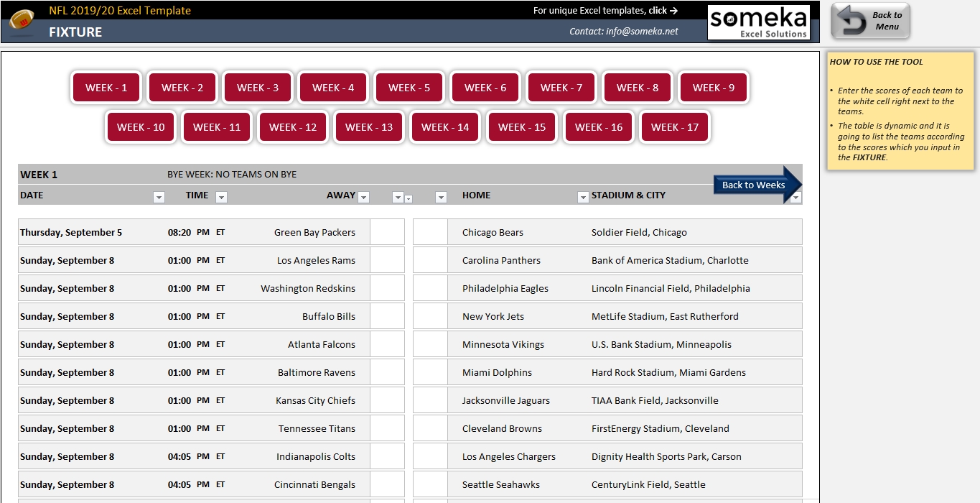
Task: Select the Miami Dolphins score cell
Action: (430, 372)
